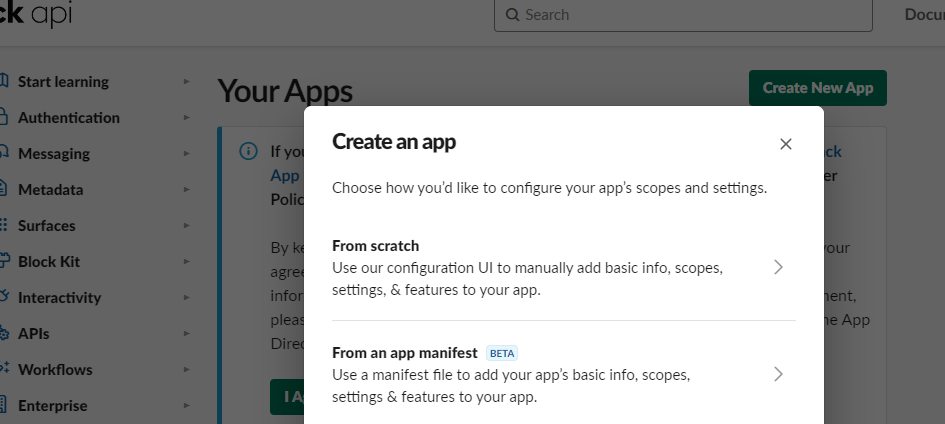Click the chevron beside From scratch
The height and width of the screenshot is (424, 945).
tap(778, 268)
